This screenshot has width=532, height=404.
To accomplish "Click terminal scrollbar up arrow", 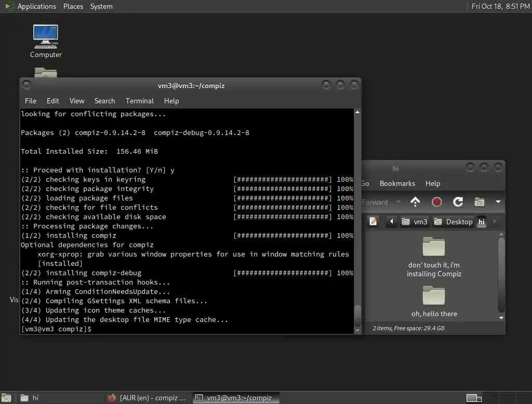I will point(357,112).
